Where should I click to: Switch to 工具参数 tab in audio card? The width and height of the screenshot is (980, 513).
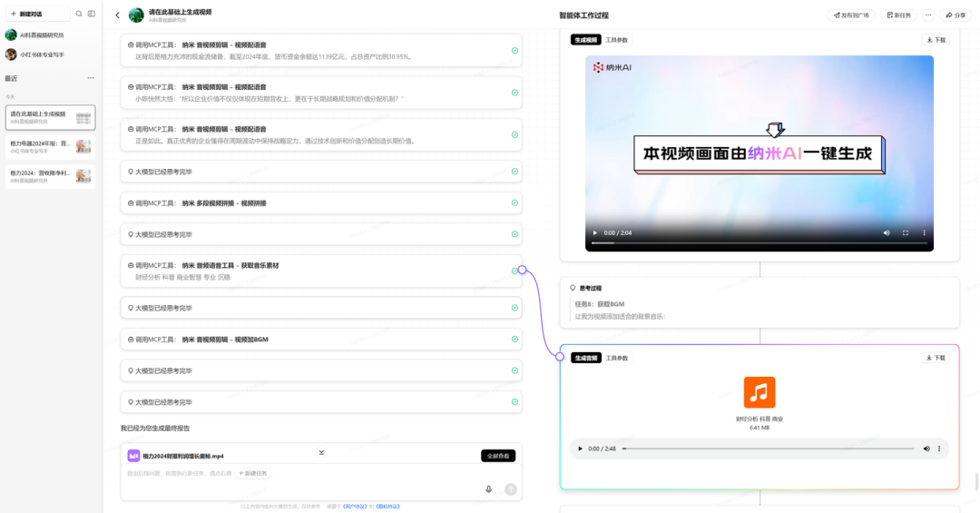(x=617, y=358)
